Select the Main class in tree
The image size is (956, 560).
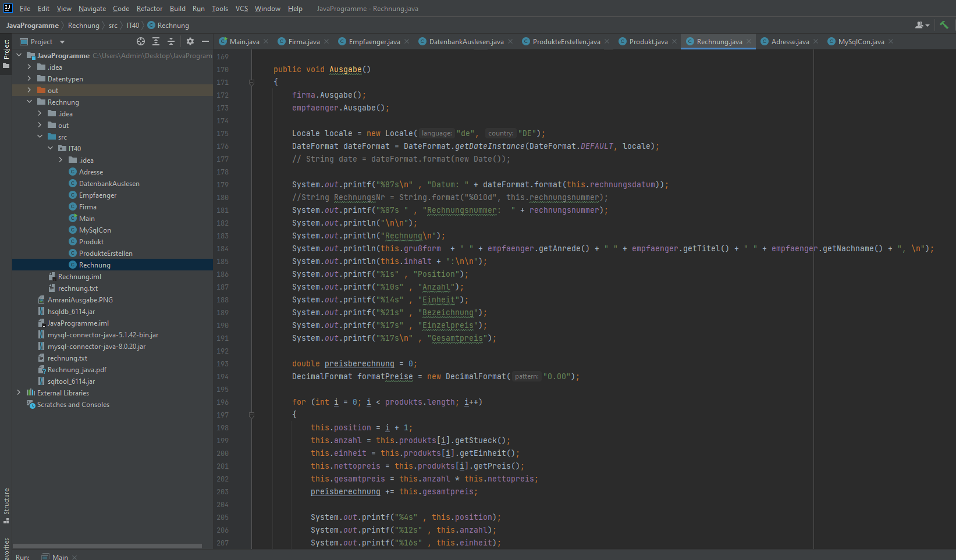tap(87, 219)
